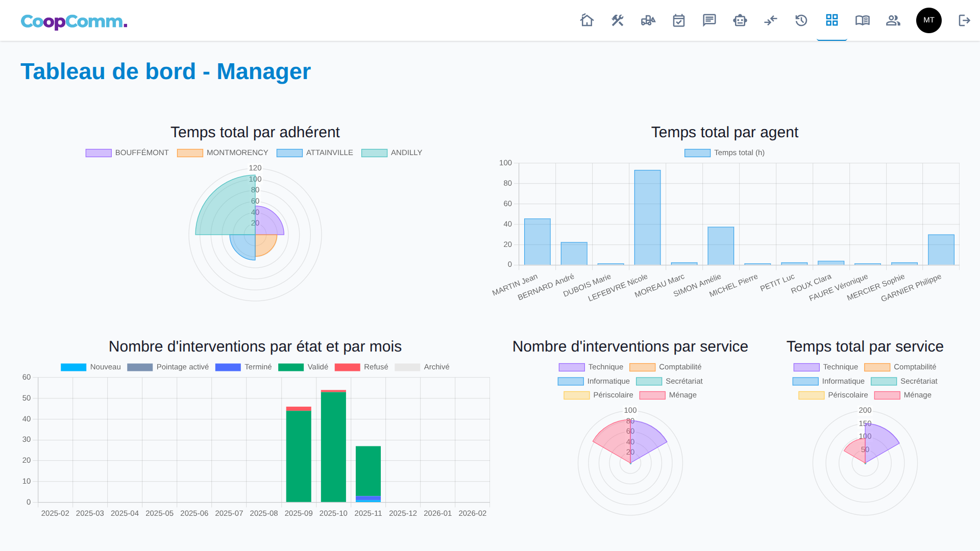Open the chat messages icon

point(709,20)
